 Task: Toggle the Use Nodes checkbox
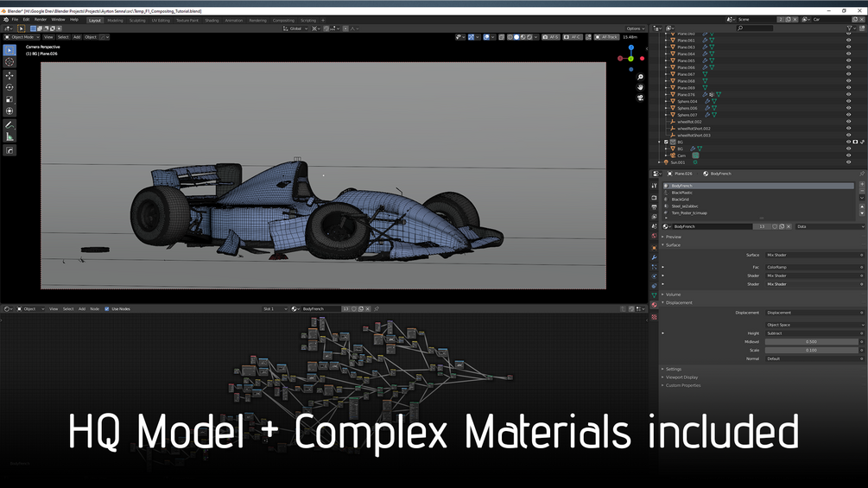click(x=107, y=308)
